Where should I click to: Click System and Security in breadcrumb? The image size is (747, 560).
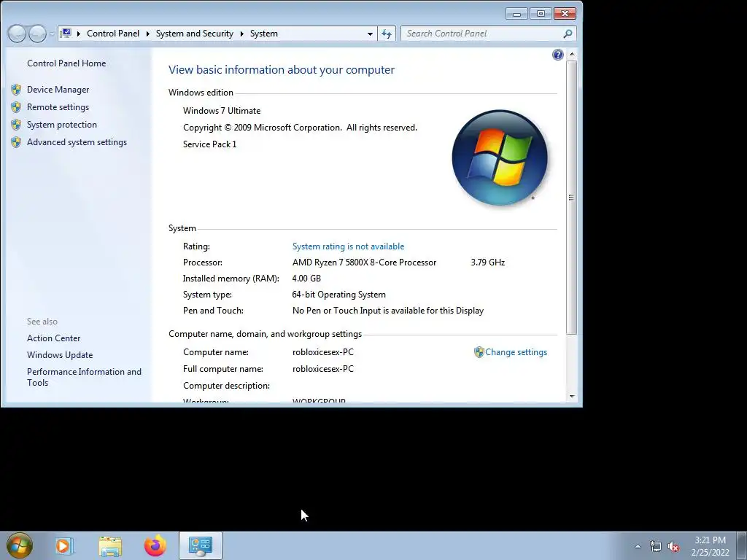coord(194,34)
